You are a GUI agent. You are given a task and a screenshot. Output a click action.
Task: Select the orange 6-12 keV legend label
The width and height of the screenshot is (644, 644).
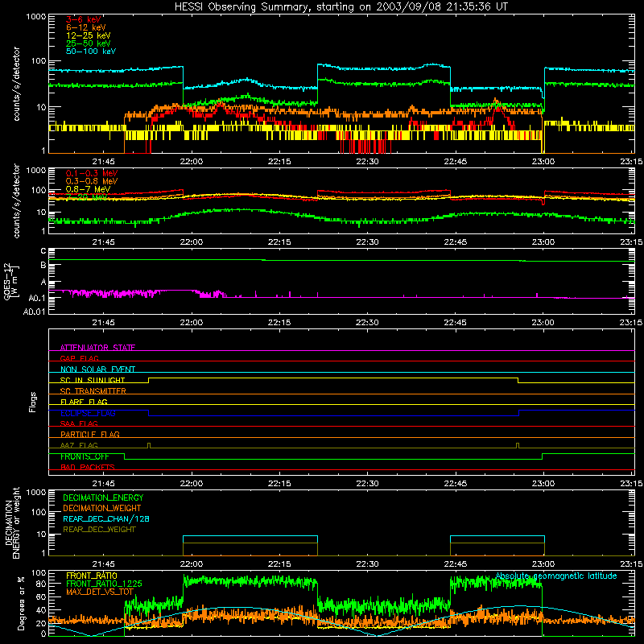86,27
